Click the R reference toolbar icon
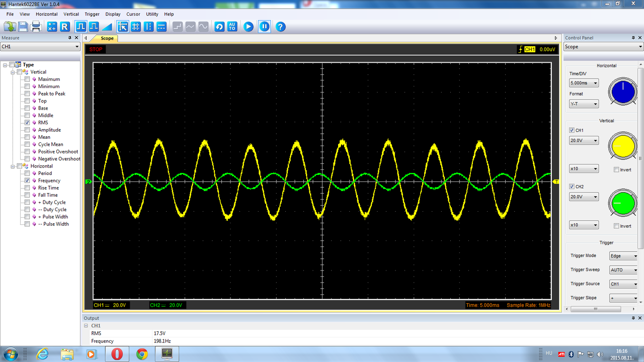Image resolution: width=644 pixels, height=362 pixels. tap(65, 27)
